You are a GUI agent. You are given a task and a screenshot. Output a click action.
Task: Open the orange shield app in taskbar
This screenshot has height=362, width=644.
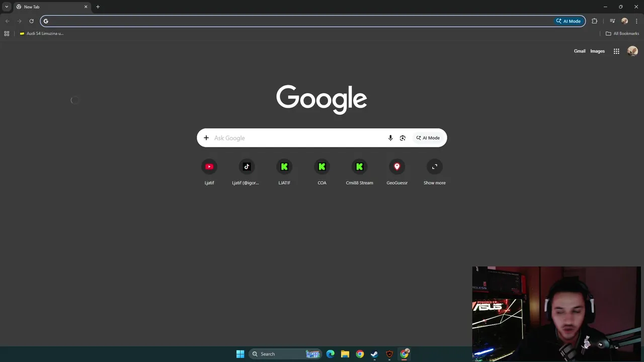[x=389, y=354]
